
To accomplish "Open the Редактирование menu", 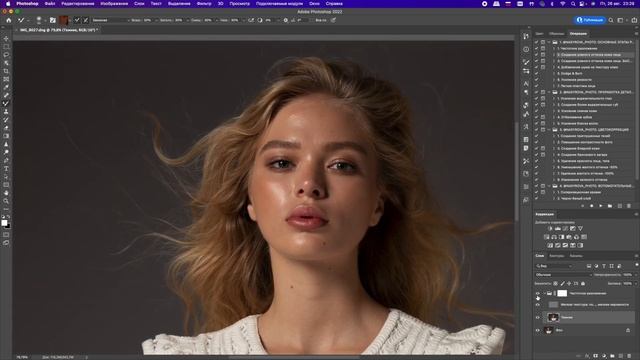I will [78, 4].
